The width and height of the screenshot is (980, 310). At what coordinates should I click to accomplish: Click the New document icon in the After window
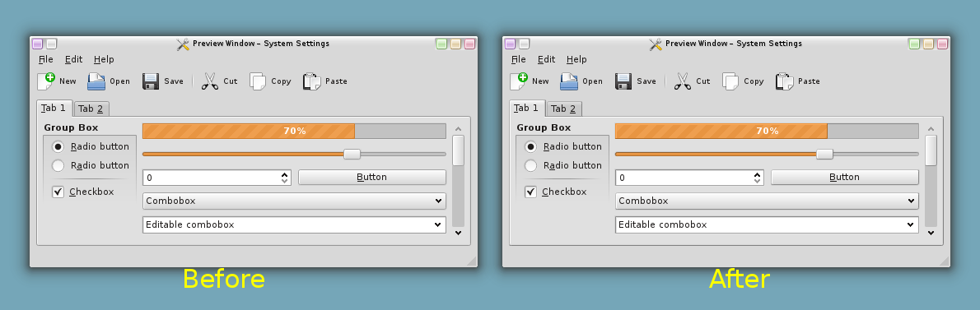[519, 81]
